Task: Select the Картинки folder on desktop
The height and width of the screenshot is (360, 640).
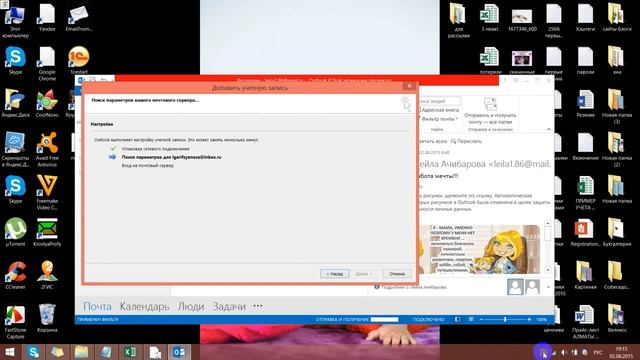Action: pyautogui.click(x=585, y=276)
